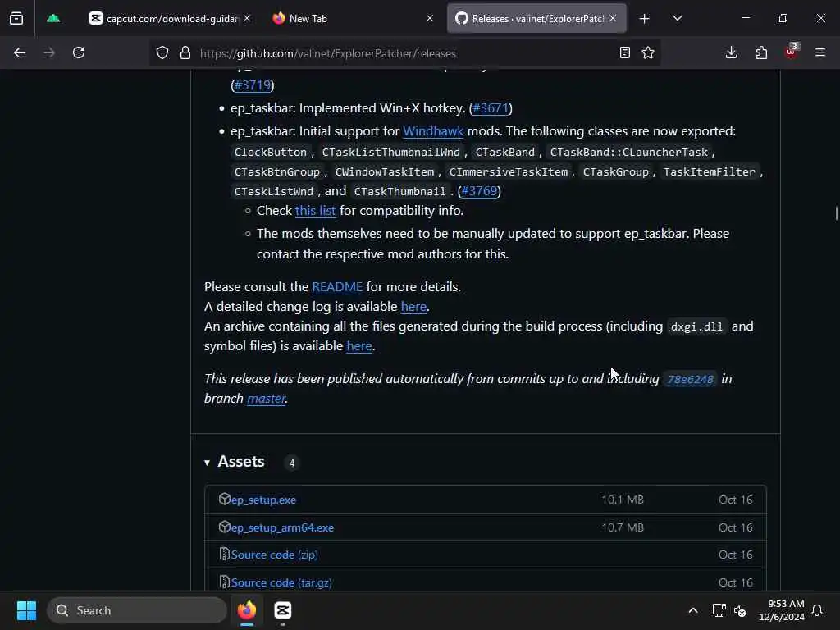Open a new browser tab
Image resolution: width=840 pixels, height=630 pixels.
tap(644, 19)
